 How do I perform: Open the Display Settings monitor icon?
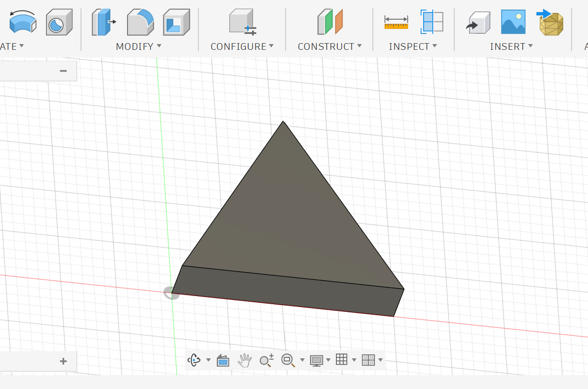coord(316,360)
